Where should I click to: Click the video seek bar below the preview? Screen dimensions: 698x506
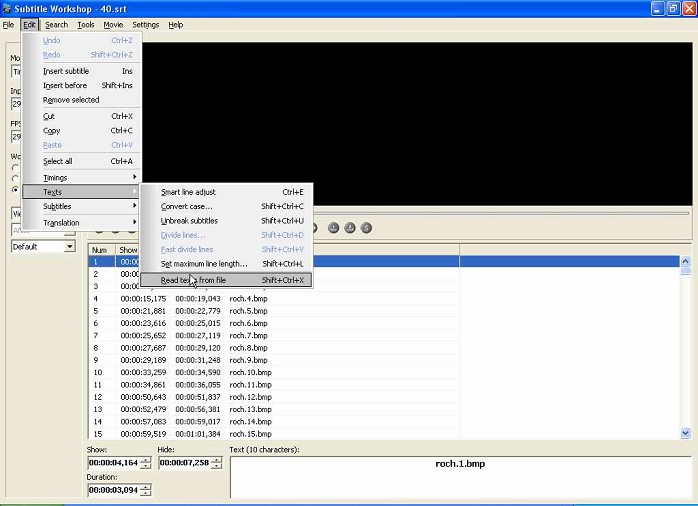(x=501, y=213)
